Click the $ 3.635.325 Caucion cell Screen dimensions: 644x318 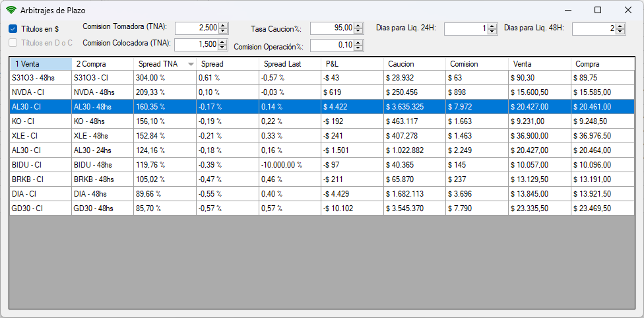(415, 107)
